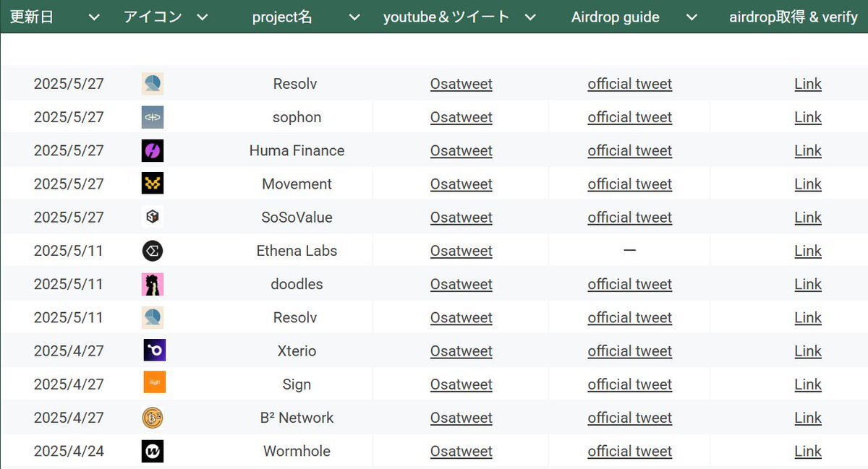Open the Airdrop guide column dropdown
This screenshot has height=469, width=868.
coord(692,17)
